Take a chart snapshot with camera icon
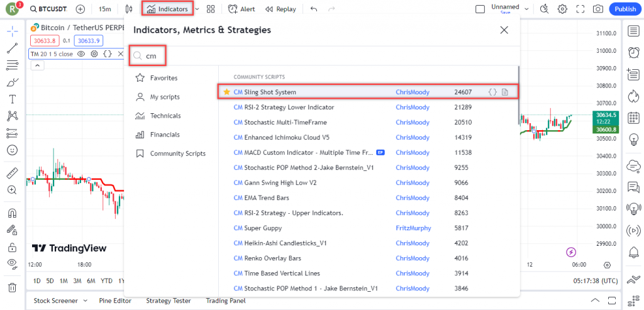Viewport: 644px width, 310px height. (x=598, y=9)
